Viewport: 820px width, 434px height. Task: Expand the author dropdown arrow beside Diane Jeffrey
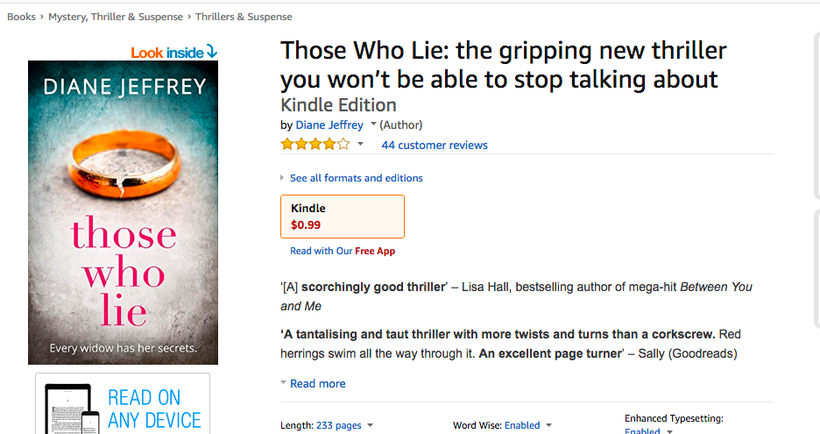(x=373, y=124)
